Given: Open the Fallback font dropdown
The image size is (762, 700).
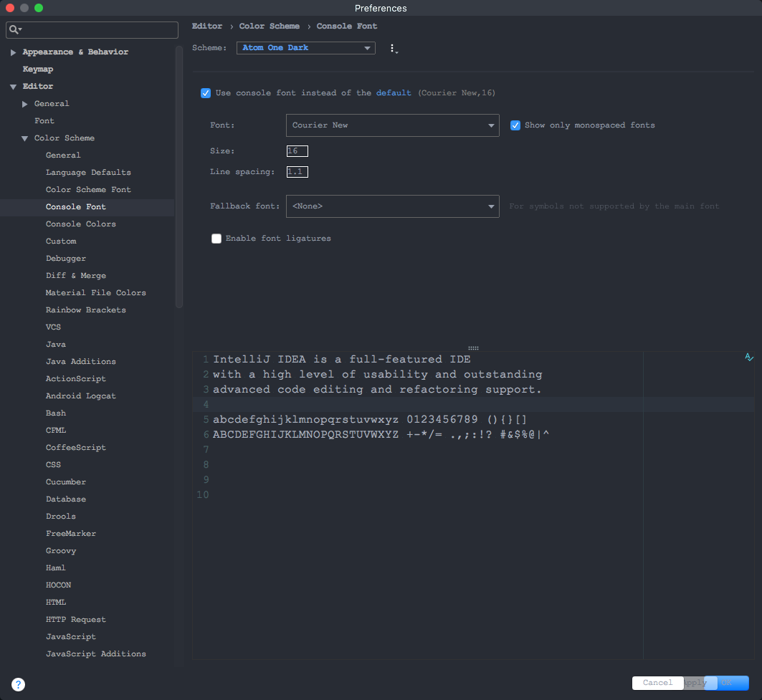Looking at the screenshot, I should point(392,206).
